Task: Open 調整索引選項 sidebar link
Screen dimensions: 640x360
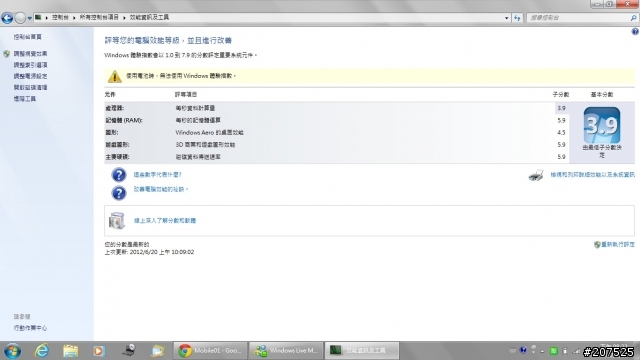Action: click(30, 65)
